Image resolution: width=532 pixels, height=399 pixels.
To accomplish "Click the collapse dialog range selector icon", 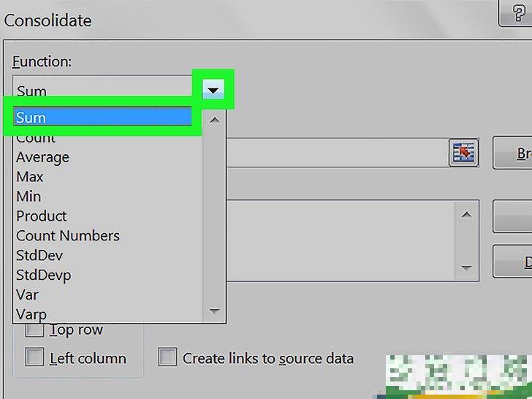I will [x=463, y=152].
